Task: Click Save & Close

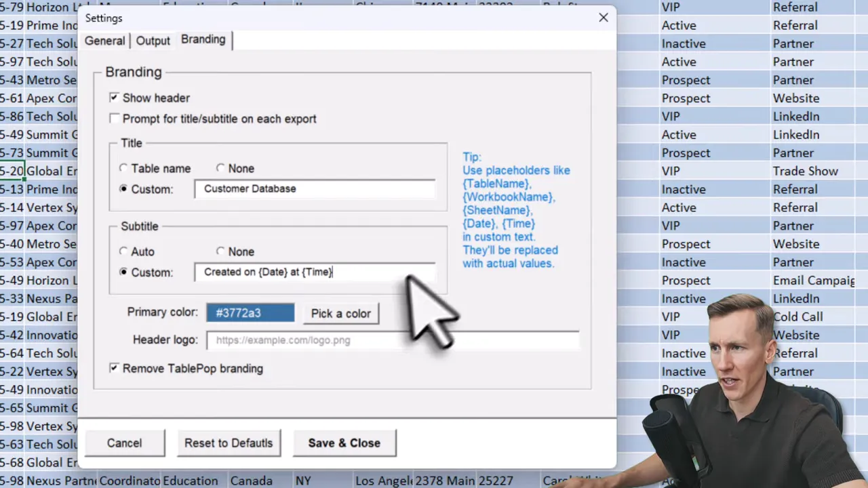Action: 344,443
